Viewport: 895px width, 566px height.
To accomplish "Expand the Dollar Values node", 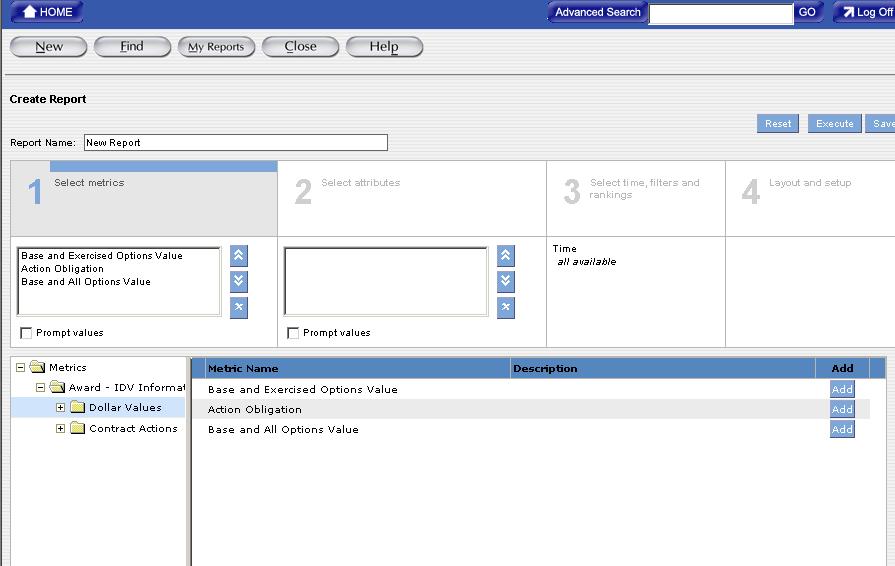I will (60, 407).
